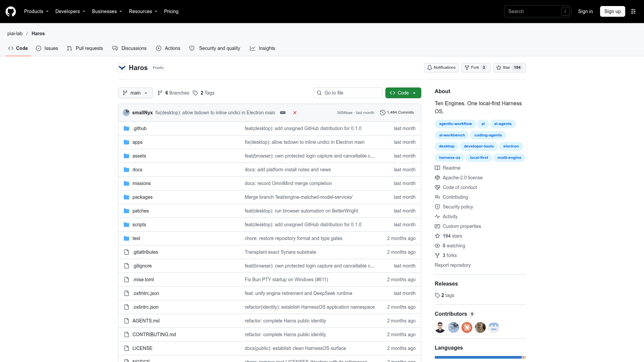Expand the Products menu
This screenshot has width=644, height=362.
click(x=36, y=11)
